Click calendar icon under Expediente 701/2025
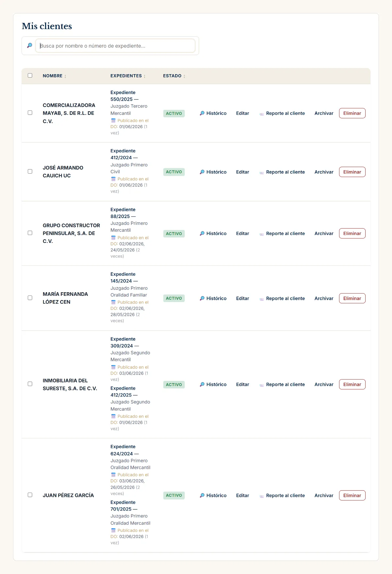Screen dimensions: 392x574 coord(113,530)
